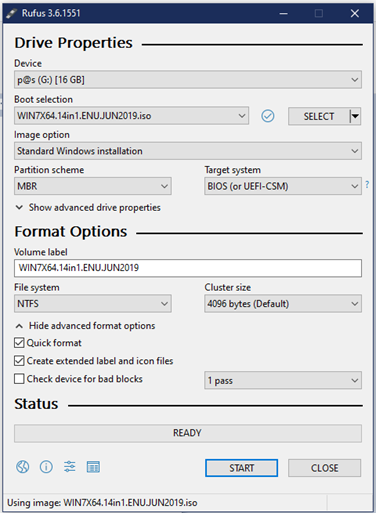Show the About information icon
The width and height of the screenshot is (376, 513).
[46, 467]
